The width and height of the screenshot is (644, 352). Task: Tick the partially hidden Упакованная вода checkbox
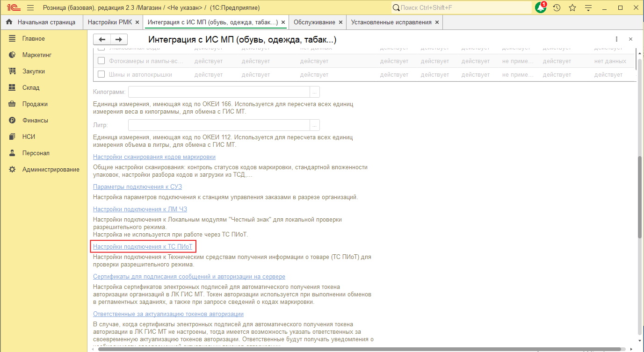pos(101,49)
